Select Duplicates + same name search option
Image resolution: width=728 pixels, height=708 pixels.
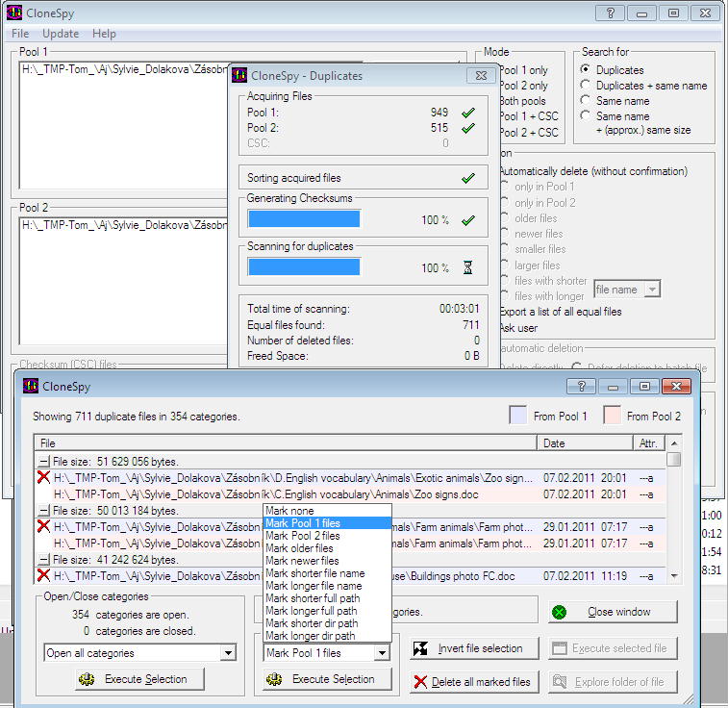[586, 86]
